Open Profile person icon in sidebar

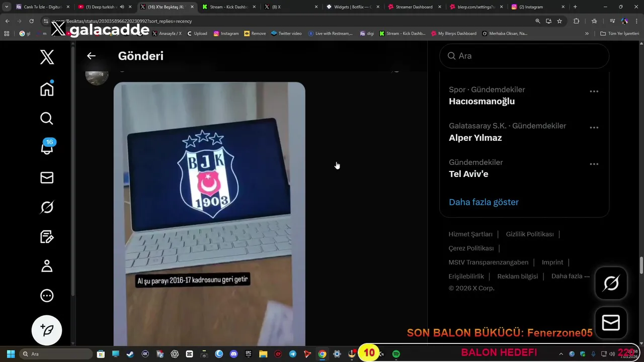[x=47, y=266]
